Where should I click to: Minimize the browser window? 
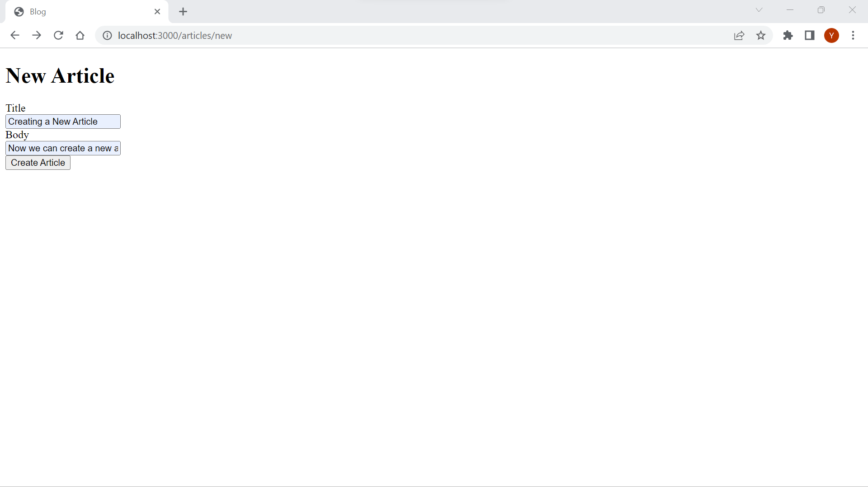(790, 10)
